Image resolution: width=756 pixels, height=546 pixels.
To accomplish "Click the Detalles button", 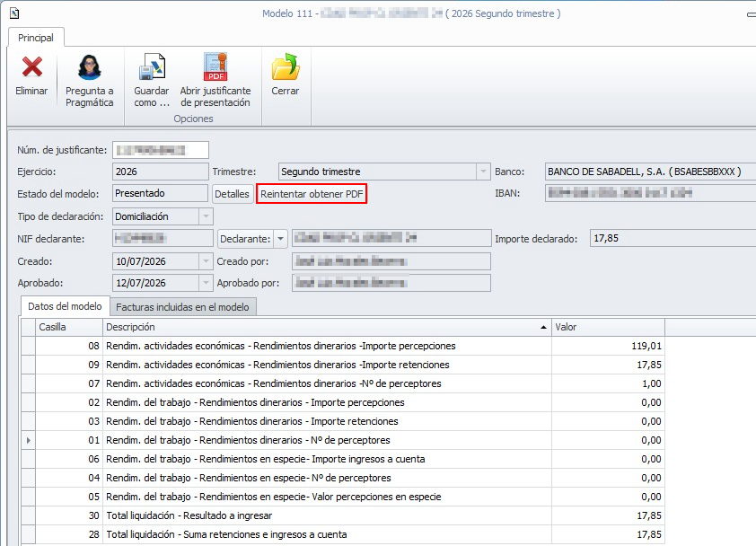I will click(x=232, y=194).
